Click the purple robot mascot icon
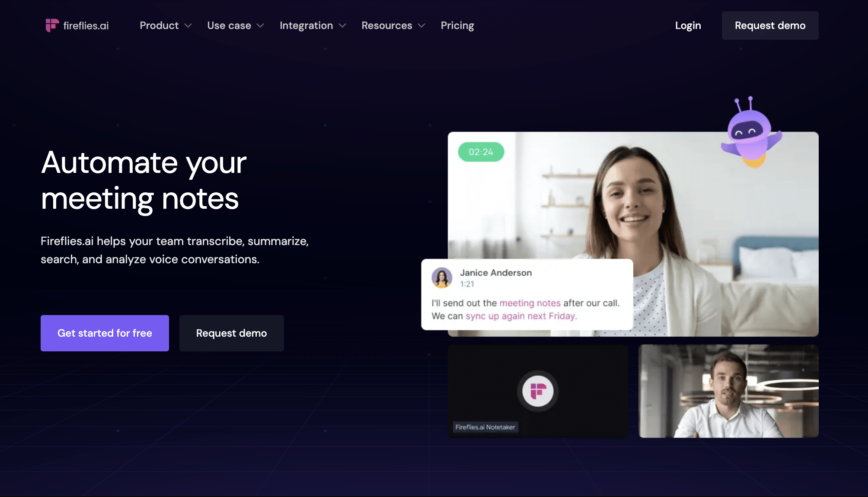The height and width of the screenshot is (497, 868). pos(751,132)
